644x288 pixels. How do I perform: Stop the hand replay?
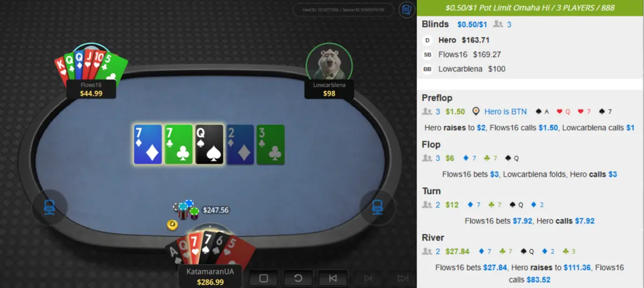(264, 278)
